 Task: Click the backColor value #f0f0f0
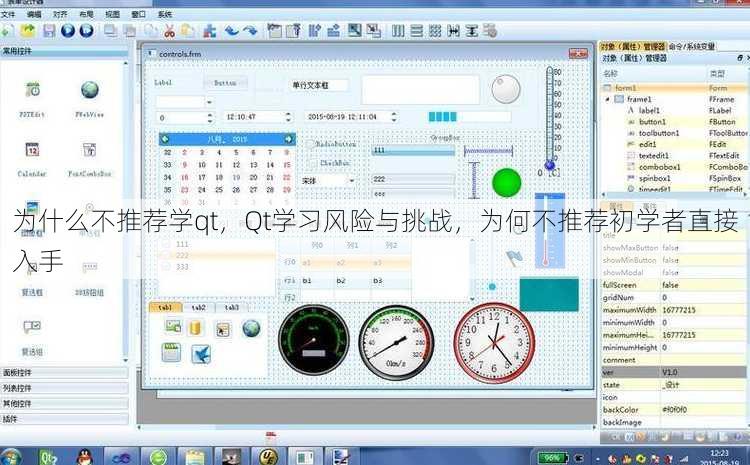(674, 410)
